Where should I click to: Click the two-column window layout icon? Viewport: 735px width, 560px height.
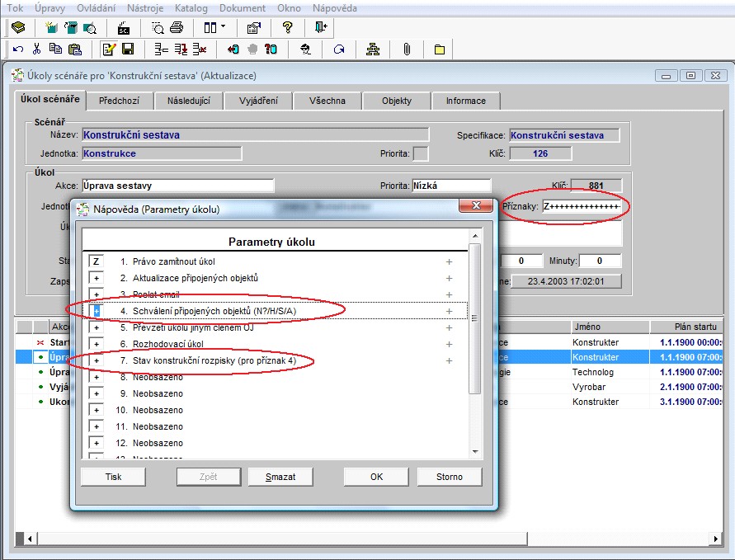[210, 28]
